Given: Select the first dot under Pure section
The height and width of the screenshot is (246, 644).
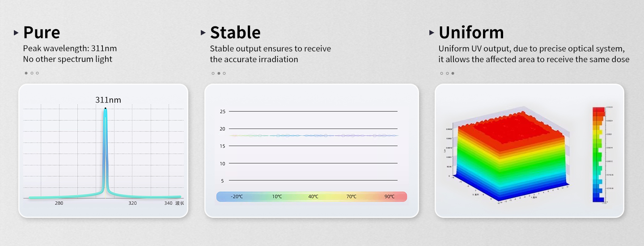Looking at the screenshot, I should pos(26,73).
